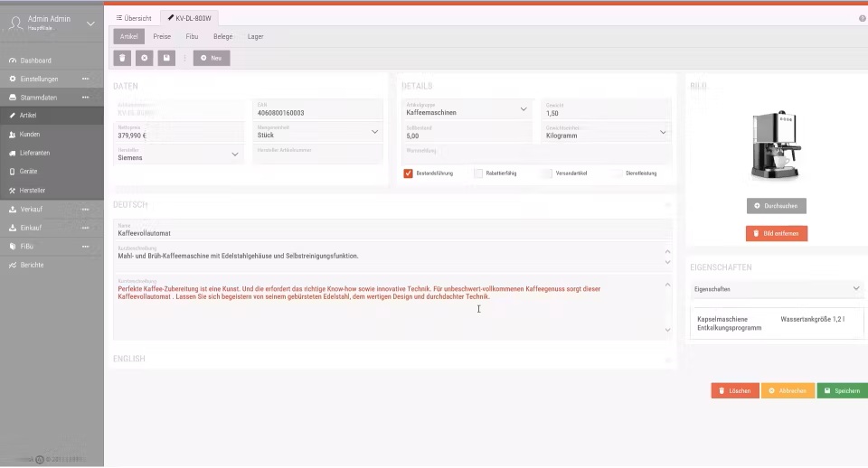Image resolution: width=868 pixels, height=468 pixels.
Task: Click the Durchsuchen button
Action: coord(776,206)
